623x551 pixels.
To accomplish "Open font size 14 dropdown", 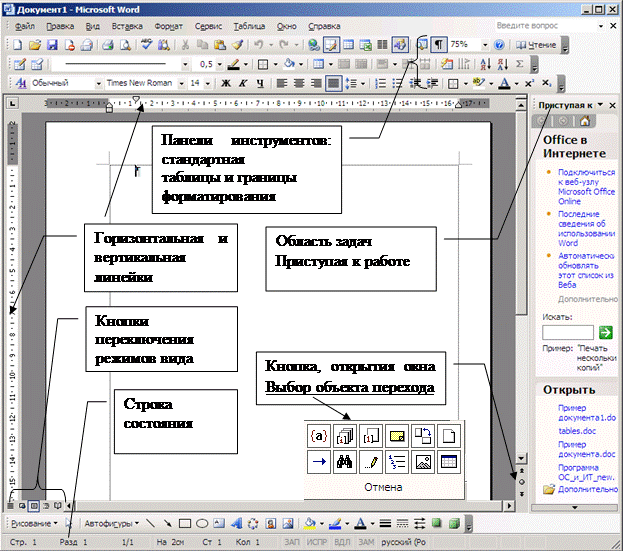I will pyautogui.click(x=207, y=83).
